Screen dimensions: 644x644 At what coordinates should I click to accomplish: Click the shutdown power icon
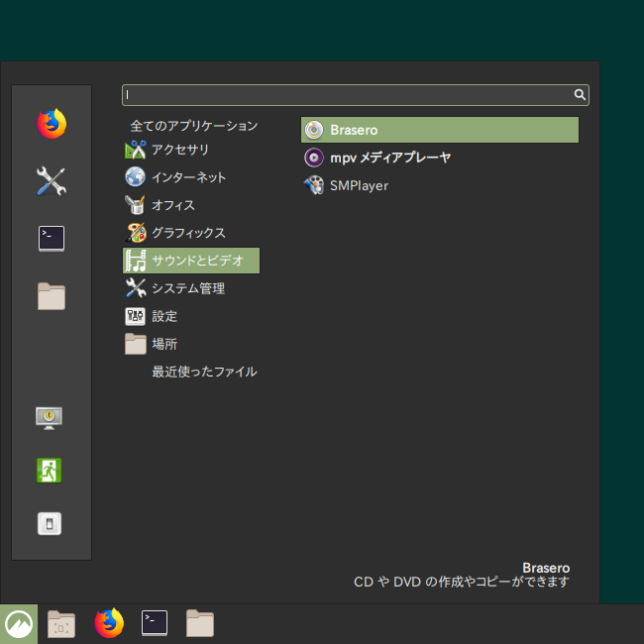pos(50,524)
